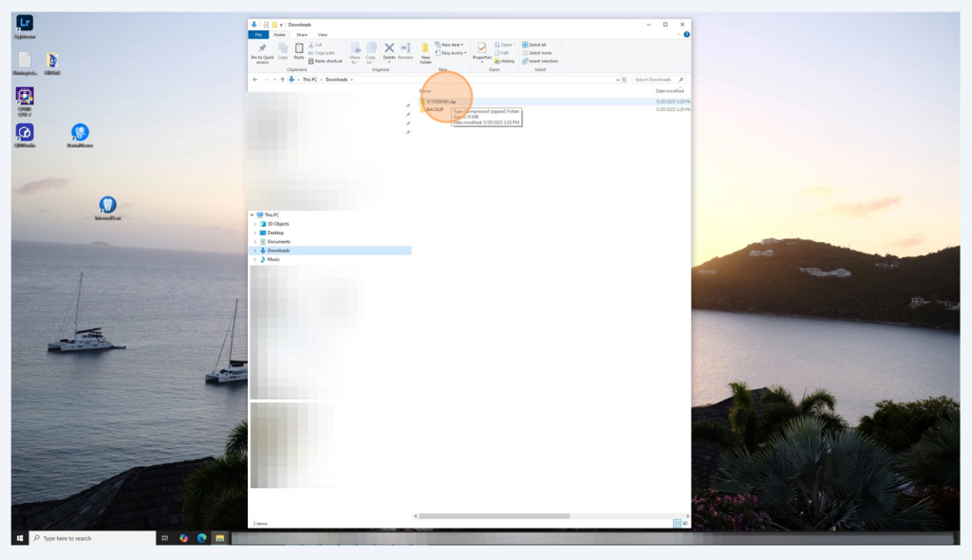972x560 pixels.
Task: Collapse the This PC tree node
Action: point(252,215)
